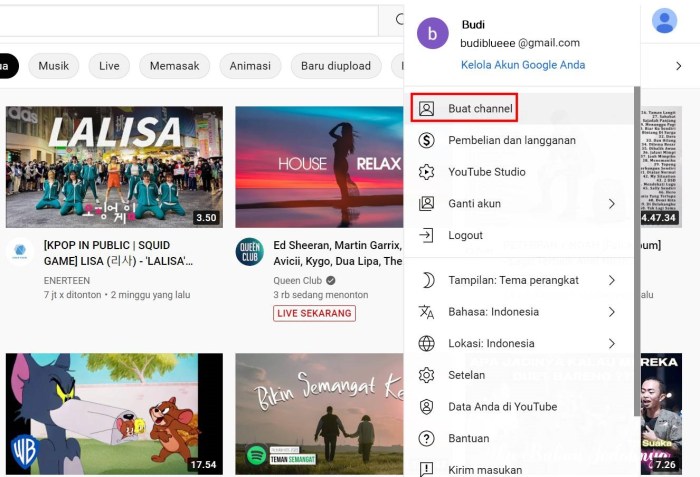Click the verified badge next to Queen Club

pos(331,280)
